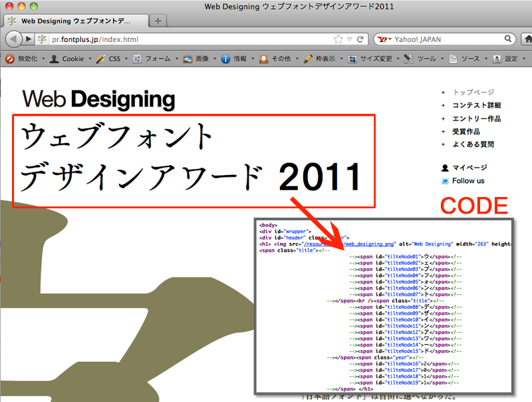Expand the ソース dropdown arrow
Viewport: 532px width, 402px height.
click(x=486, y=59)
